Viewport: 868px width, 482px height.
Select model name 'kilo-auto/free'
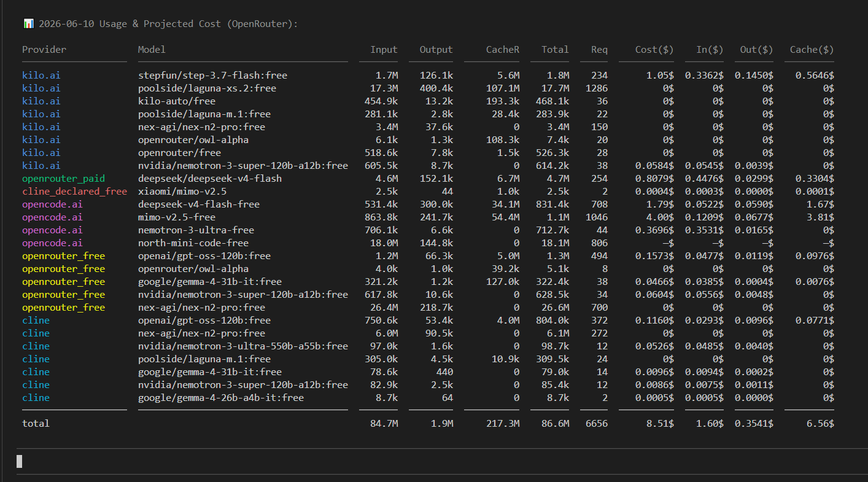[177, 101]
